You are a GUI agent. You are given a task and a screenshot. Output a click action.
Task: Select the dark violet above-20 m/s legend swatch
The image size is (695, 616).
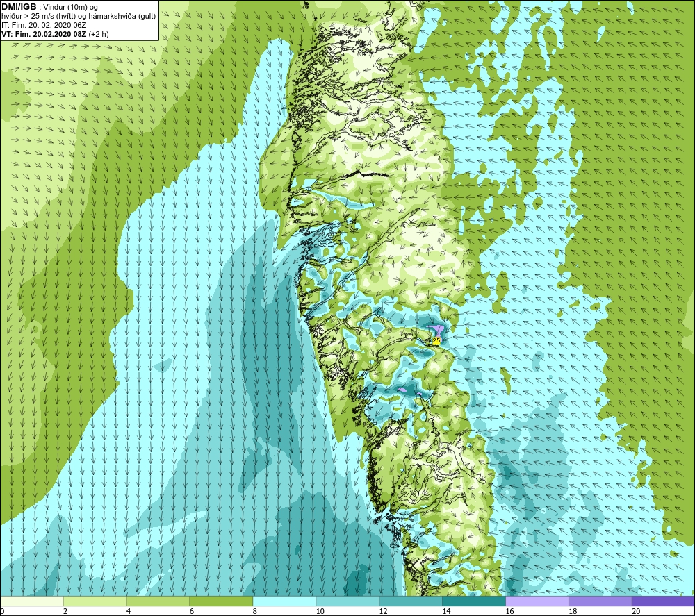click(x=663, y=601)
